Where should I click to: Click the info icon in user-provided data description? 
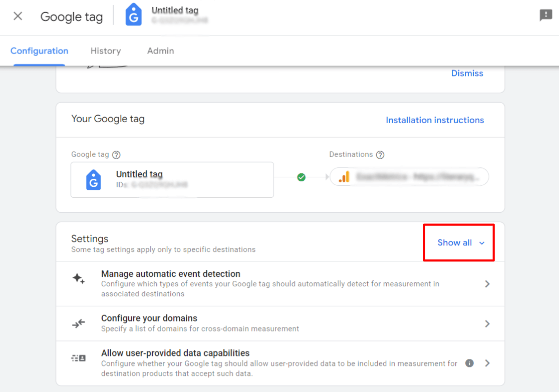[x=469, y=363]
